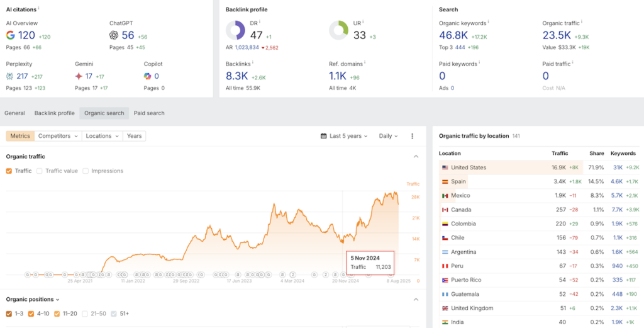This screenshot has height=328, width=644.
Task: Switch to the Paid search tab
Action: [x=149, y=113]
